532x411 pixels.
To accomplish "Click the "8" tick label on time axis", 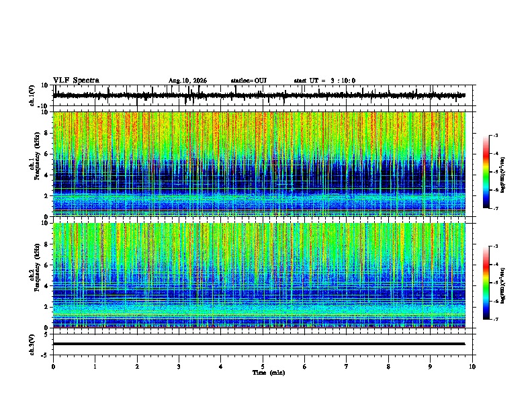I will point(388,367).
